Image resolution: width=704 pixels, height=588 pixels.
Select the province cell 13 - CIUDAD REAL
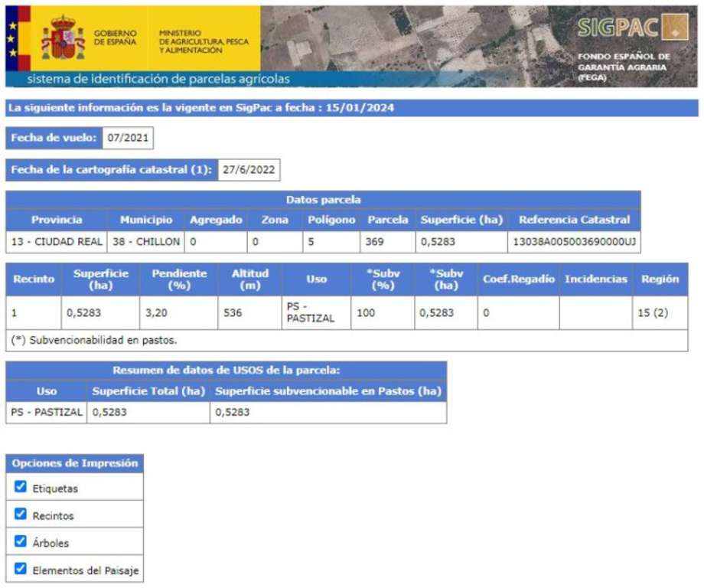coord(57,242)
